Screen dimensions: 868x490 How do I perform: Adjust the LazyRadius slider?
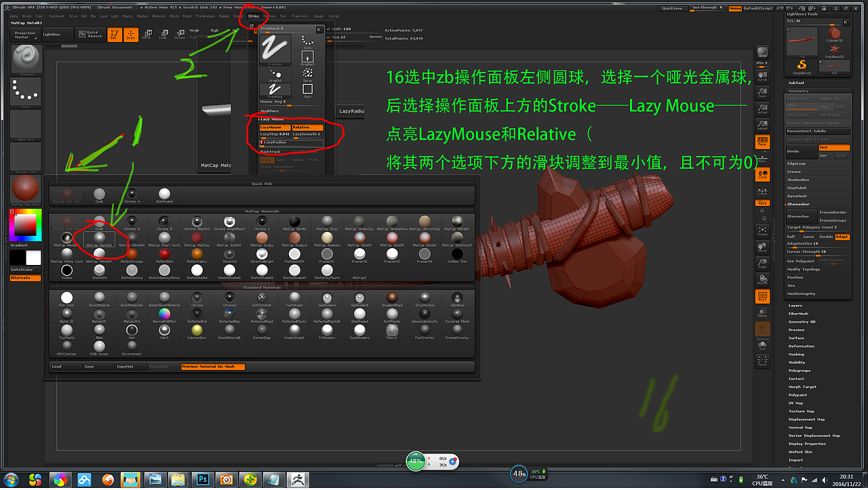292,142
